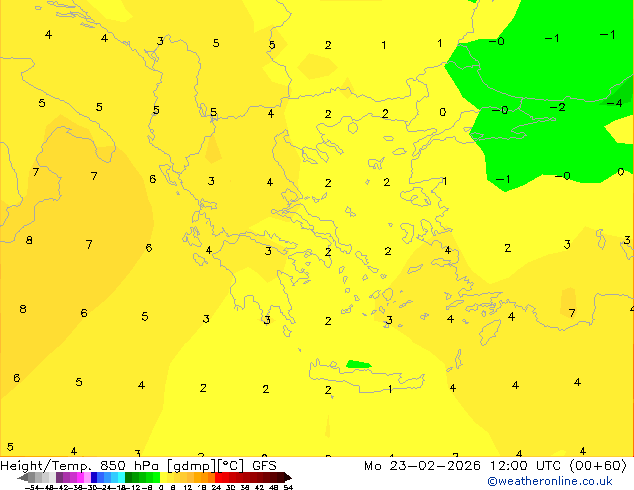Click the (00+60) forecast offset text

pos(598,466)
